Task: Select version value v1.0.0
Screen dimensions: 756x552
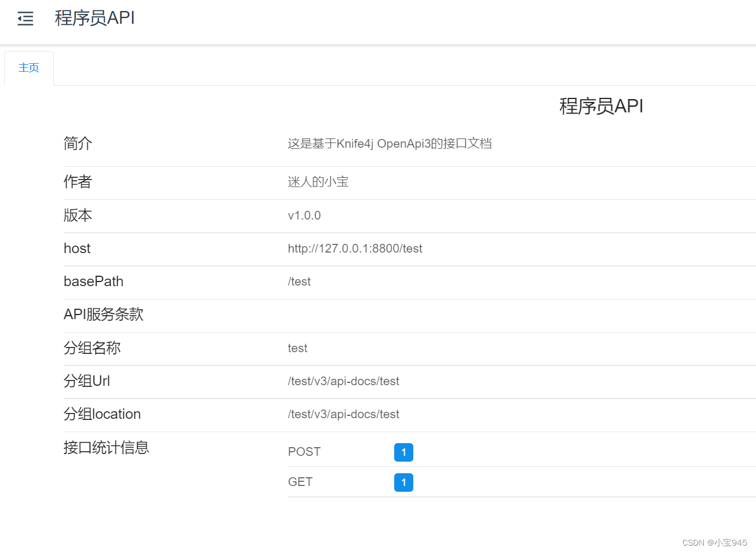Action: pyautogui.click(x=304, y=215)
